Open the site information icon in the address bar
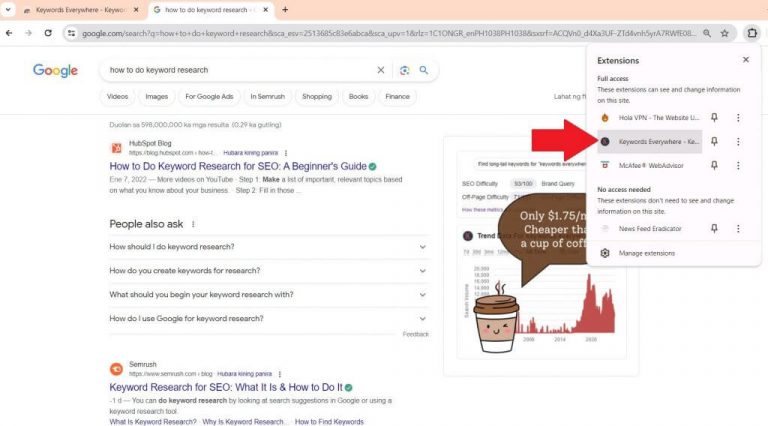768x426 pixels. click(x=72, y=33)
